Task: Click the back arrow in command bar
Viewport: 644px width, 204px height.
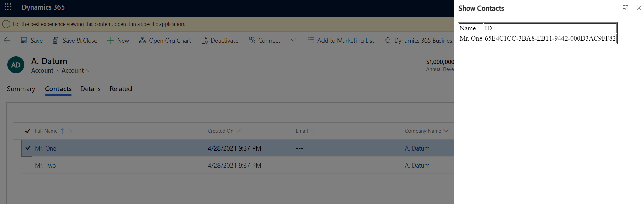Action: [x=7, y=40]
